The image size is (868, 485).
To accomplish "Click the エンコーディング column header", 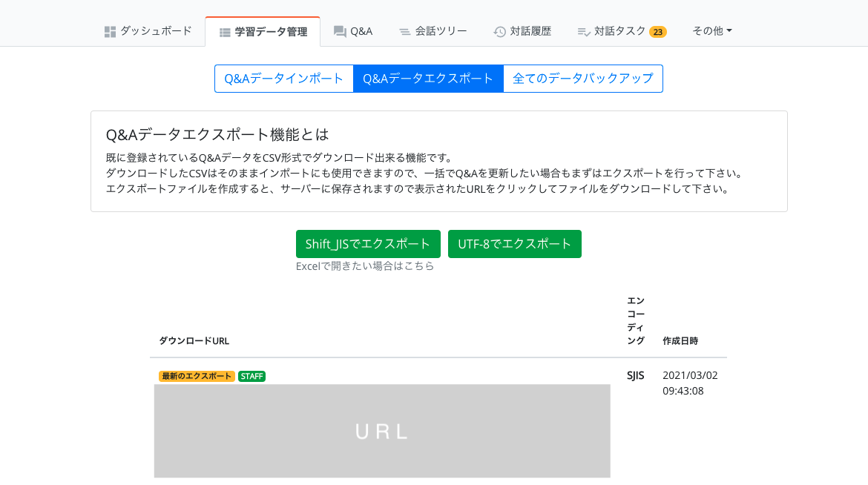I will click(x=636, y=320).
